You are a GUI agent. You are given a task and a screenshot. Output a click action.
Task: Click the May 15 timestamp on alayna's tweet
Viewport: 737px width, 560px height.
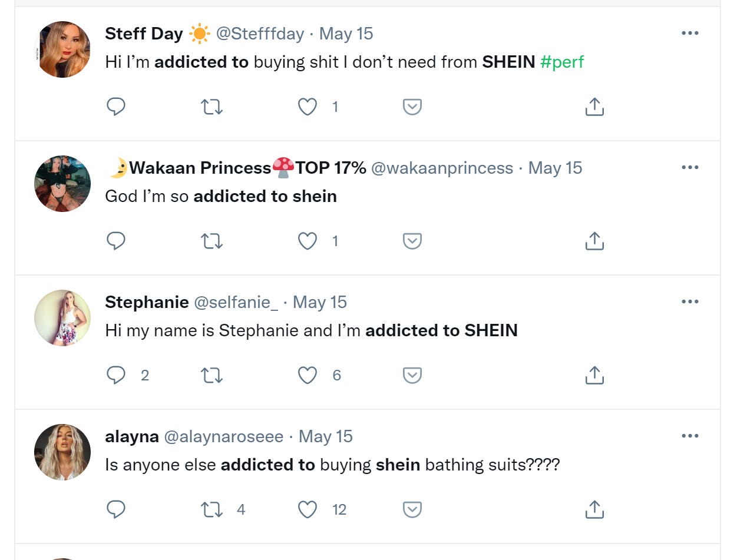pos(325,436)
